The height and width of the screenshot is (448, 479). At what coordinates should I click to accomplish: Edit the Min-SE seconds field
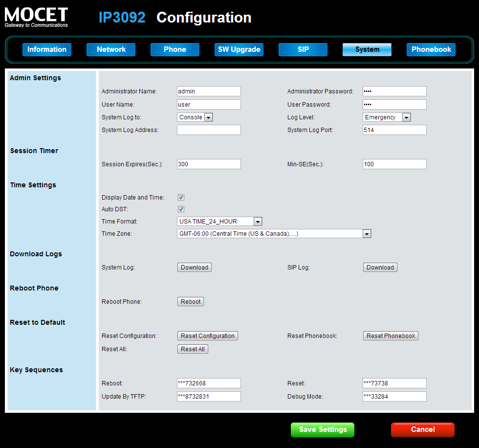click(395, 164)
